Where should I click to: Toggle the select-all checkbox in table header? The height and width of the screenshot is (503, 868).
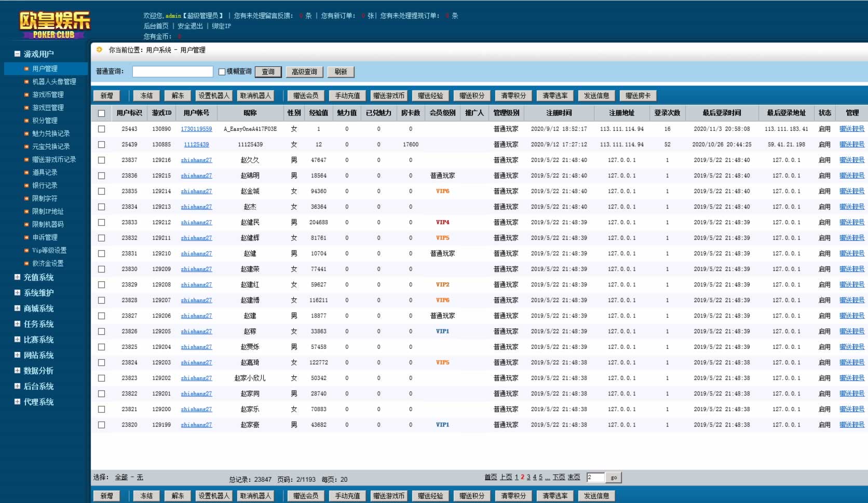click(101, 113)
